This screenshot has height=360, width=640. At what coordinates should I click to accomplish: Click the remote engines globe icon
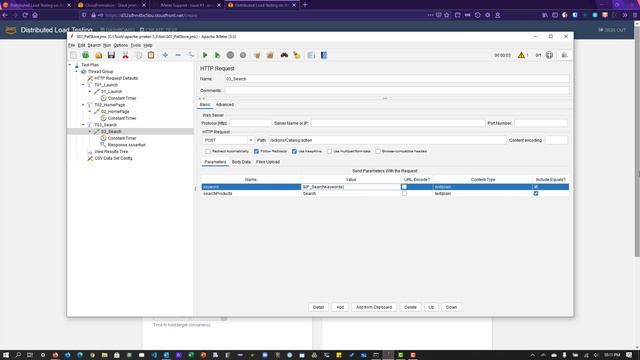click(x=549, y=55)
